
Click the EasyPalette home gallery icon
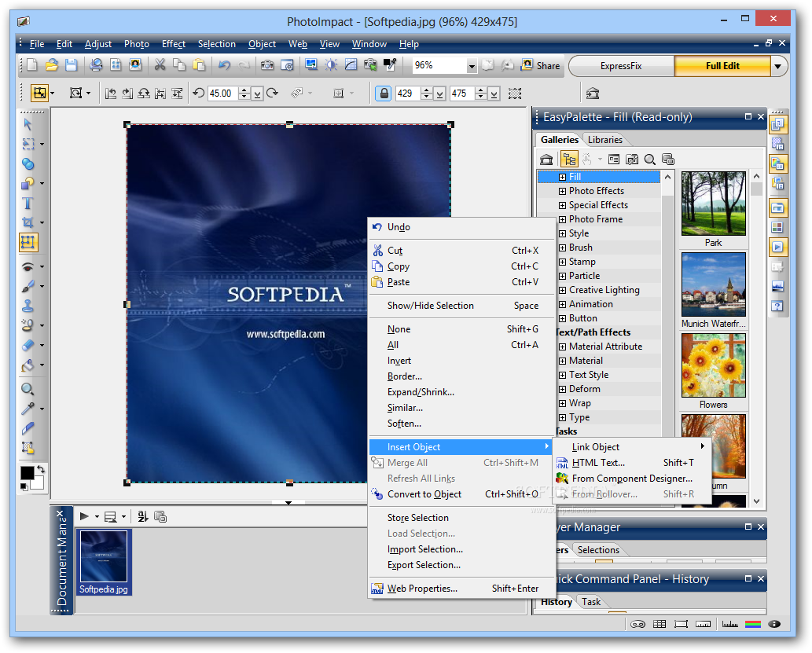coord(546,160)
